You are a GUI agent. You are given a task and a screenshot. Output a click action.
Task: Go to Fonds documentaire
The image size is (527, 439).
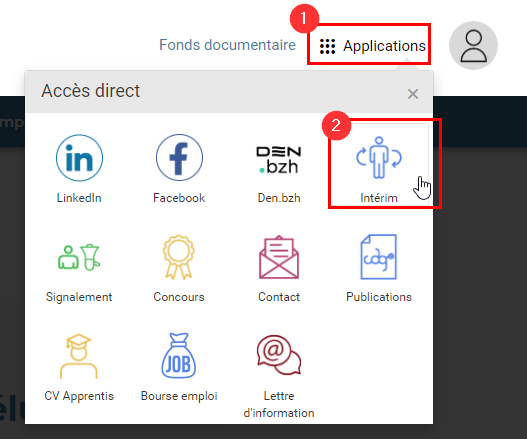(x=227, y=45)
